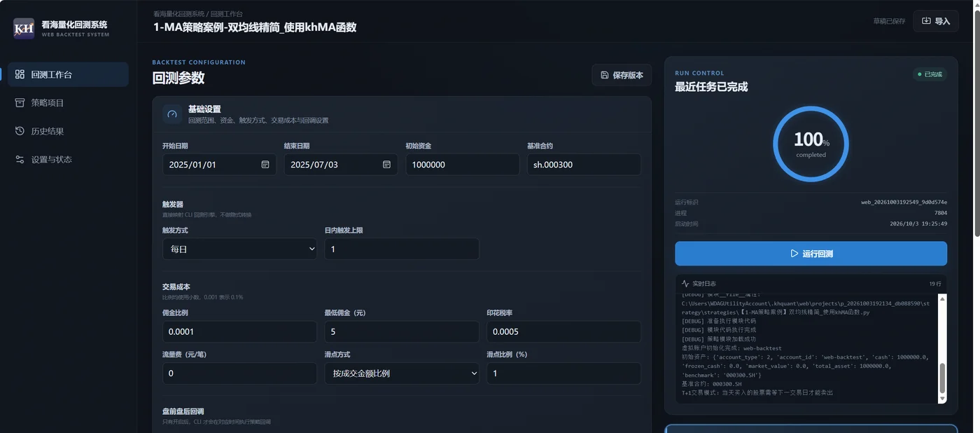This screenshot has width=980, height=433.
Task: Click the 100% progress ring
Action: [x=811, y=144]
